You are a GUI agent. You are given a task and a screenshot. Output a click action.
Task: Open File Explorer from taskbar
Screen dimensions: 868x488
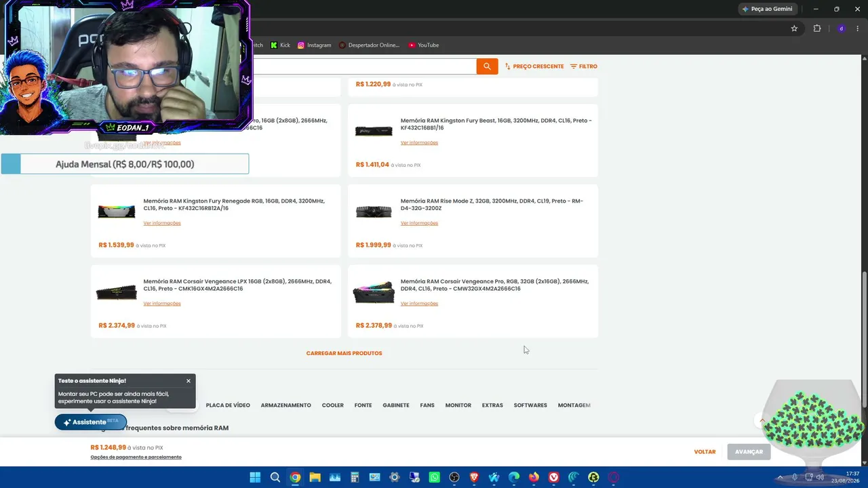click(315, 477)
